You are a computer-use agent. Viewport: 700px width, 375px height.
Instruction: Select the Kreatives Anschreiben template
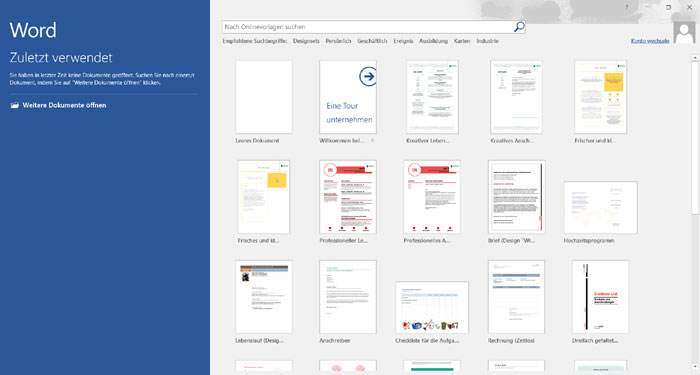tap(516, 97)
